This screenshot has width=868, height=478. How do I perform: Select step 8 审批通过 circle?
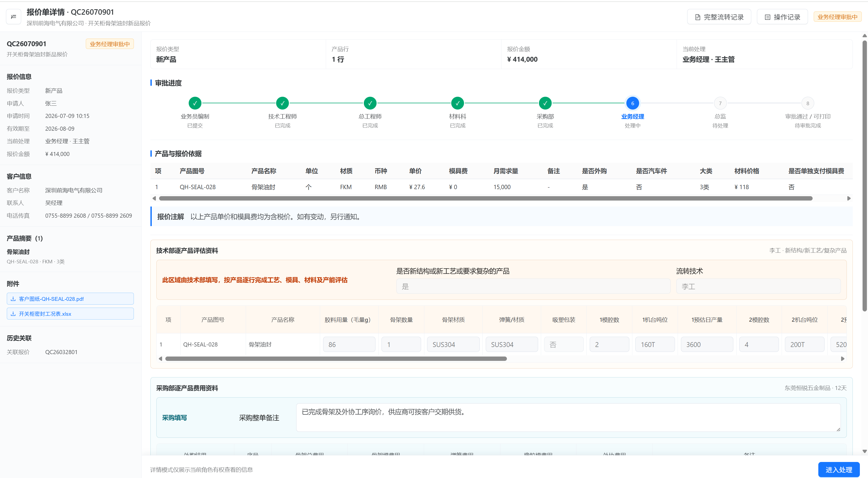tap(808, 103)
